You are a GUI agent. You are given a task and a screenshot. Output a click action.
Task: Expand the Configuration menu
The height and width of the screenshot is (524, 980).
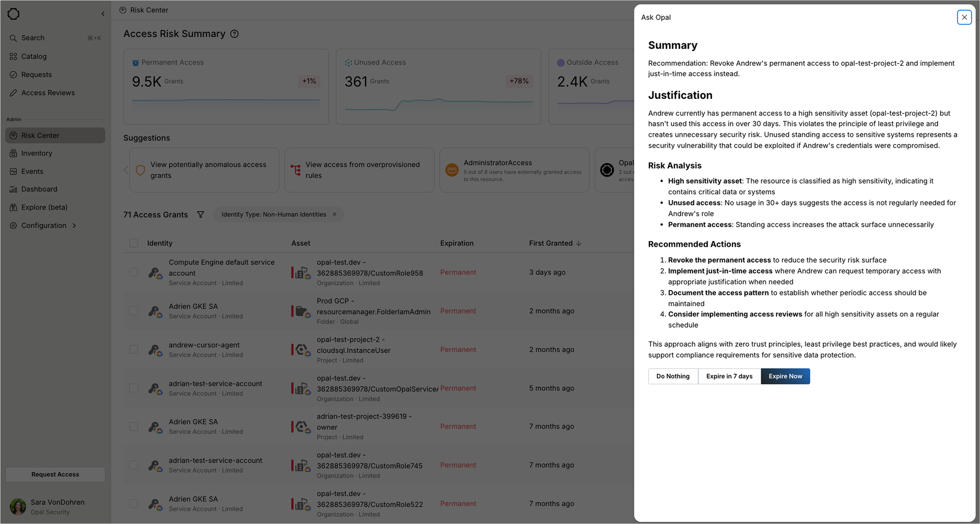pos(44,225)
